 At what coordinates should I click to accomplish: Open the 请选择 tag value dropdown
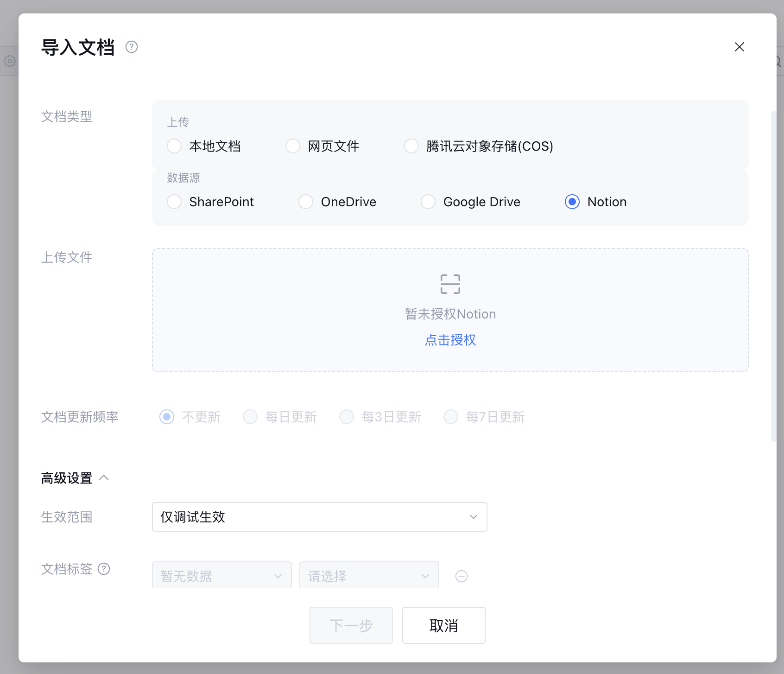pos(369,576)
